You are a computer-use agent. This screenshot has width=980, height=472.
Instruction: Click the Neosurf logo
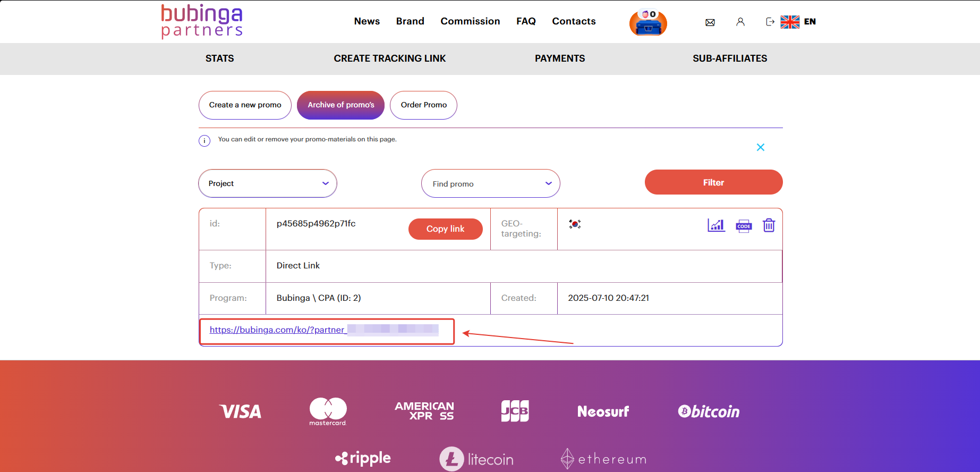click(603, 411)
